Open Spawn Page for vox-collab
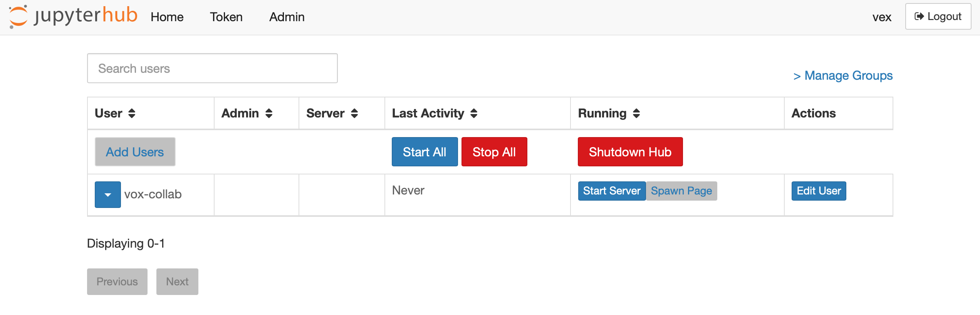The width and height of the screenshot is (980, 315). point(681,191)
